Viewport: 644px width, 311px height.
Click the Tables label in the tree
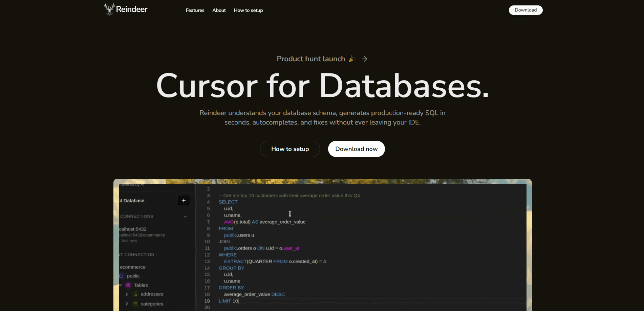click(141, 285)
